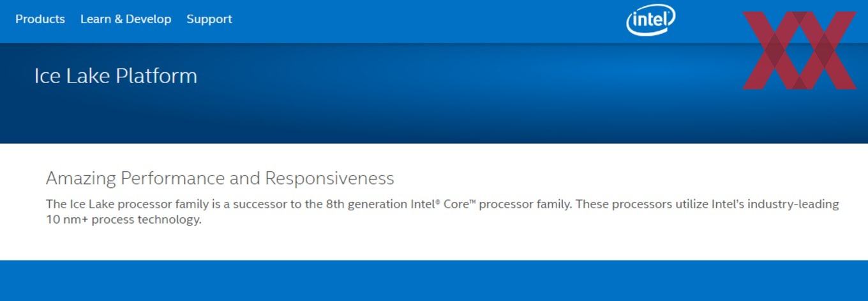Click the Ice Lake Platform title
Viewport: 868px width, 301px height.
click(x=116, y=76)
